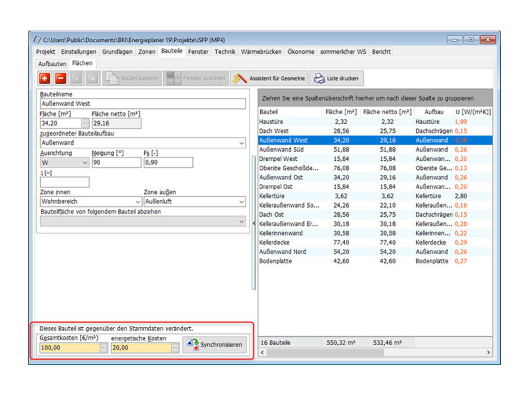Click the horizontal scrollbar right arrow
The height and width of the screenshot is (399, 532).
(x=488, y=353)
